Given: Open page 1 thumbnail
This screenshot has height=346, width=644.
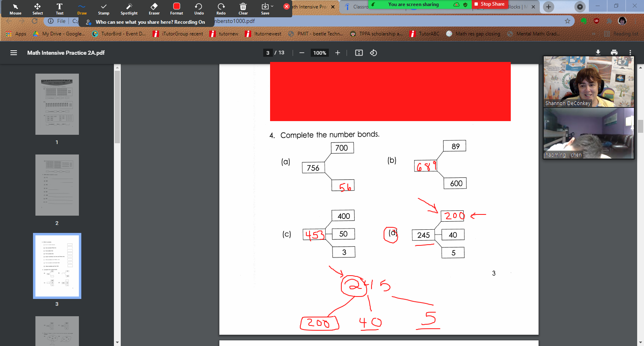Looking at the screenshot, I should point(57,104).
